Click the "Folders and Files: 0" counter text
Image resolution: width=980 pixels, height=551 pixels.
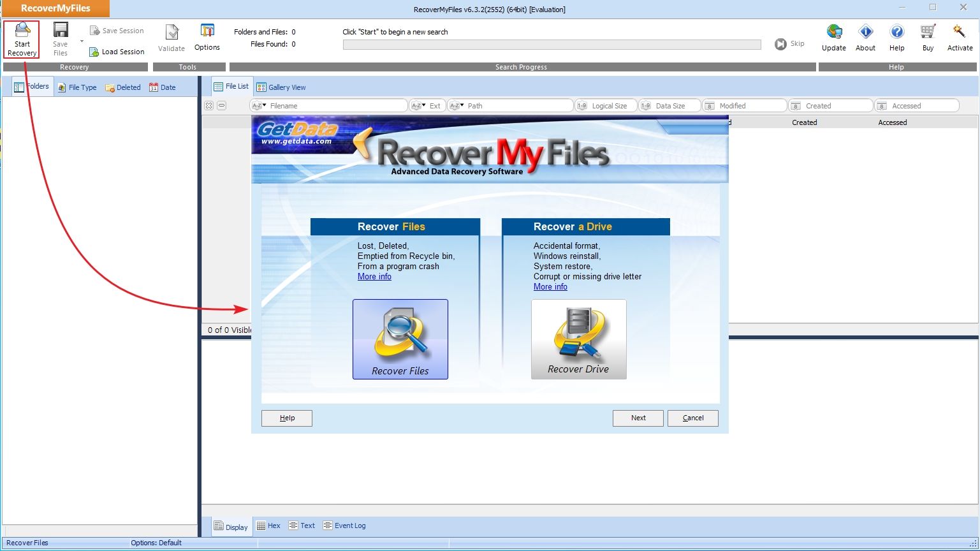coord(265,32)
